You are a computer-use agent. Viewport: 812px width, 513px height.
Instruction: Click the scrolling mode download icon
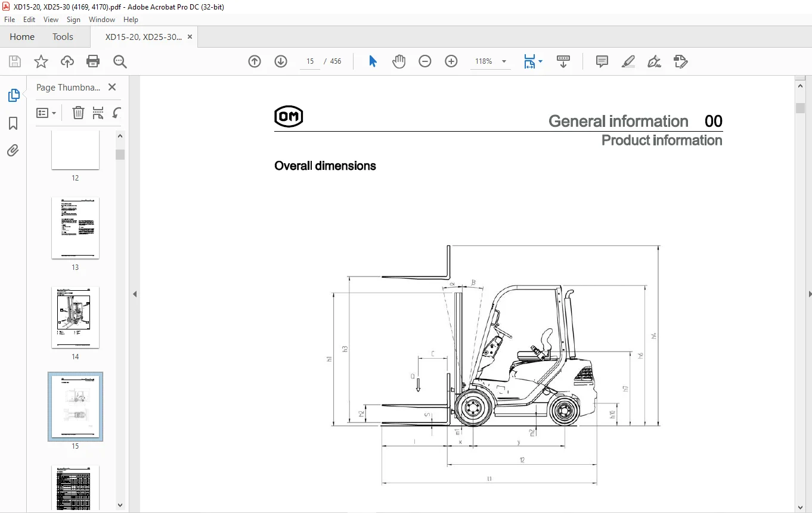pos(563,61)
